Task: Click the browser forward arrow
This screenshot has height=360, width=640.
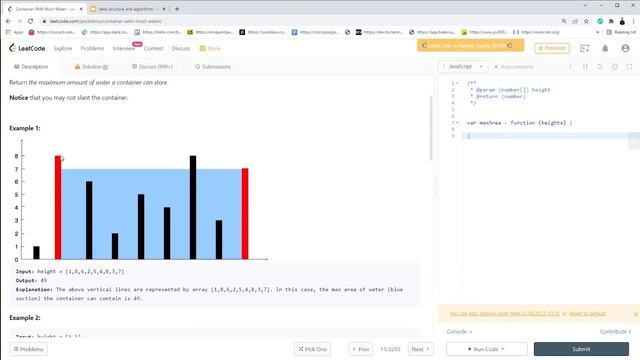Action: 19,21
